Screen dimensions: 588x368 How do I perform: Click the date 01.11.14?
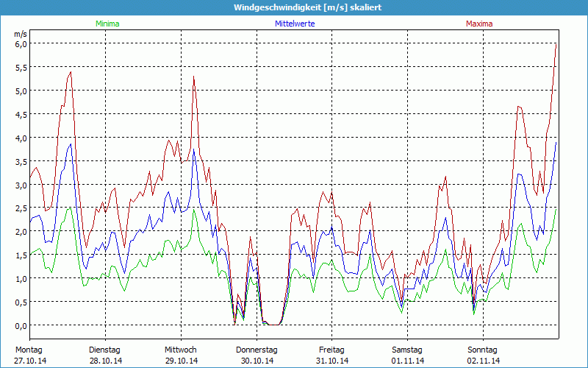coord(408,361)
